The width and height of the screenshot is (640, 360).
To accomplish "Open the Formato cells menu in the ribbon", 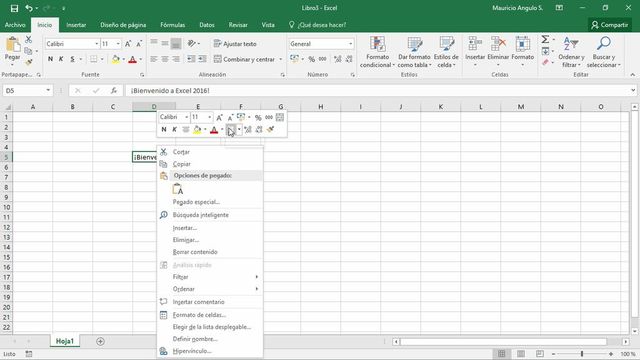I will coord(522,51).
